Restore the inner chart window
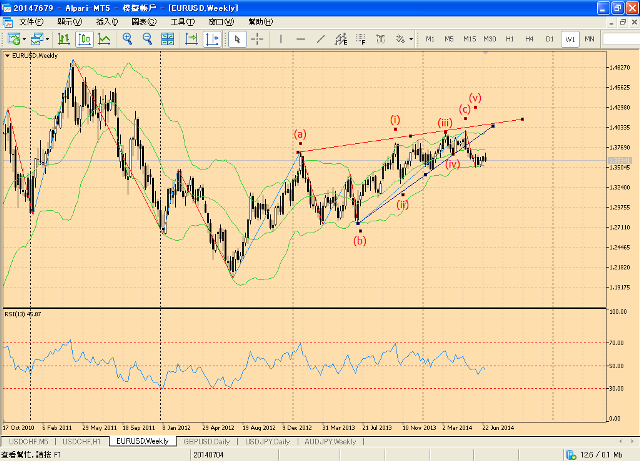Viewport: 640px width, 461px height. tap(622, 22)
